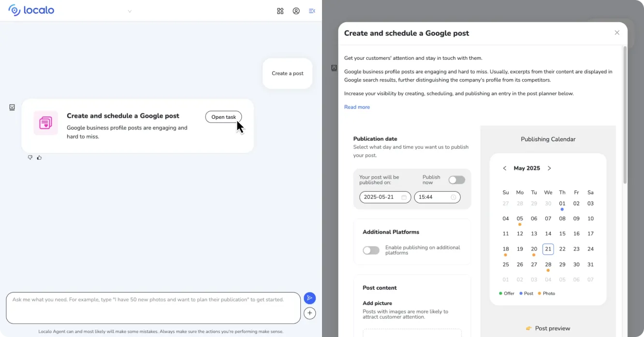The width and height of the screenshot is (644, 337).
Task: Click the Create a post bubble
Action: coord(287,73)
